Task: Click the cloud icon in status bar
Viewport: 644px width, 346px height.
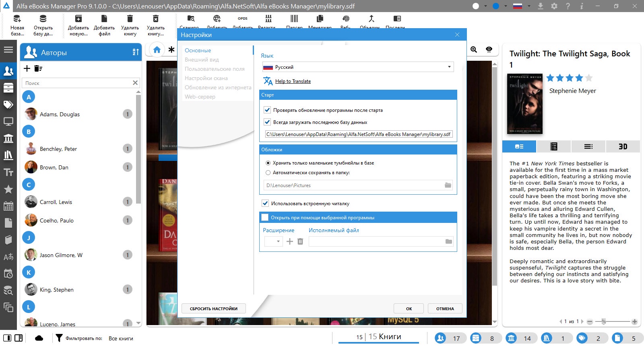Action: [x=39, y=338]
